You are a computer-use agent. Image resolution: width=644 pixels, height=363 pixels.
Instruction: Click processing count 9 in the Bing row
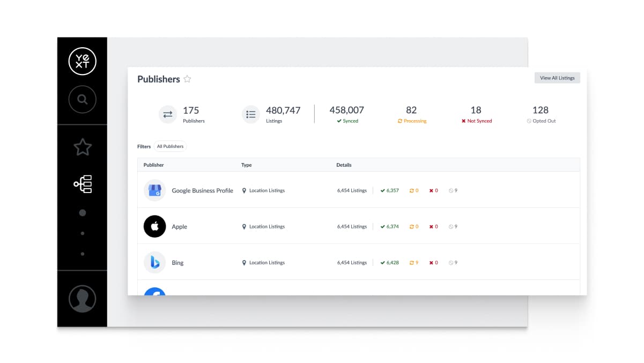(414, 263)
